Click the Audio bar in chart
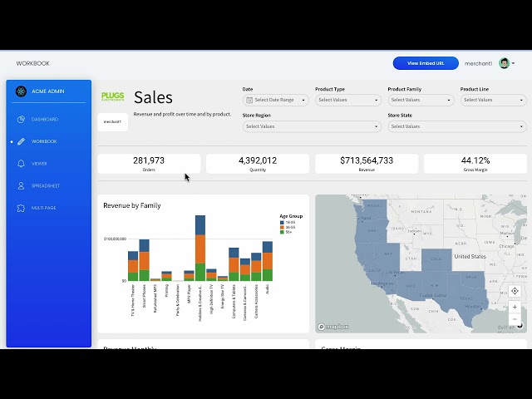This screenshot has width=532, height=399. tap(268, 261)
